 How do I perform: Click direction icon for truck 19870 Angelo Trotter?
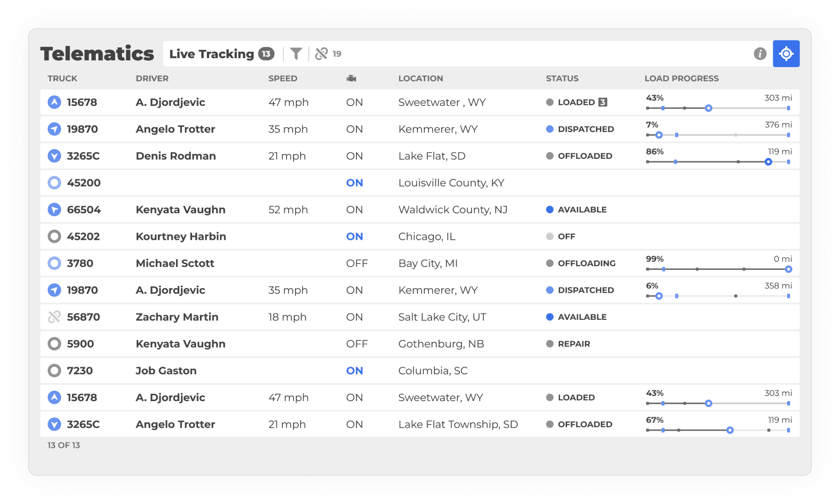tap(54, 129)
